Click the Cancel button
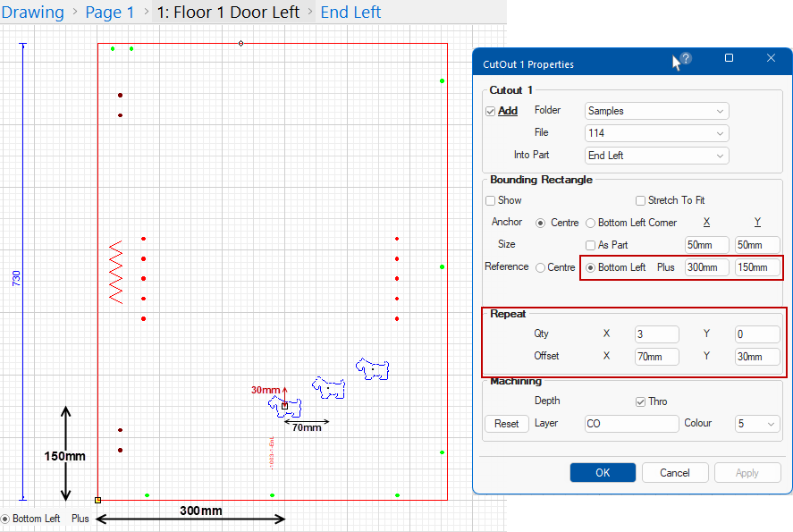The width and height of the screenshot is (793, 532). pyautogui.click(x=675, y=473)
